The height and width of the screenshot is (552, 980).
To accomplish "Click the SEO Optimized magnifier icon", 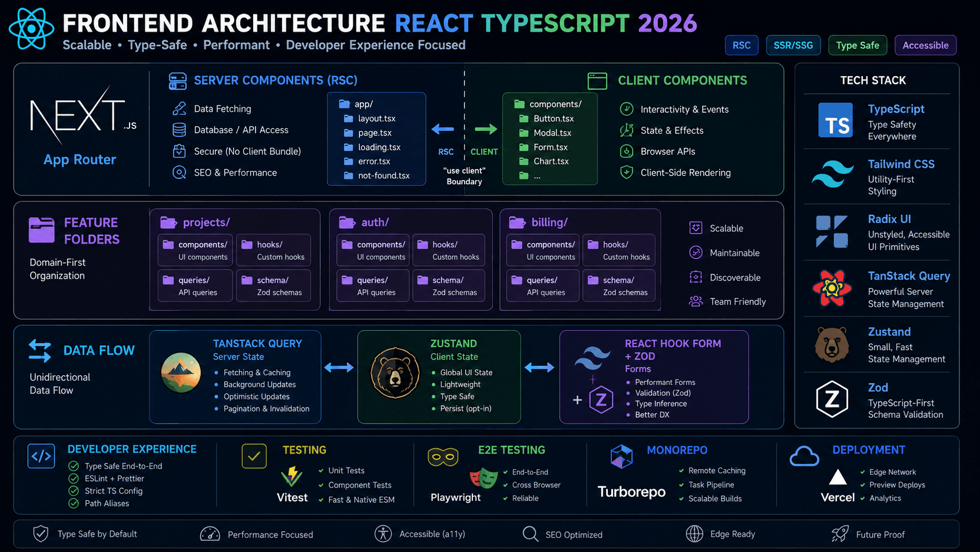I will (530, 534).
